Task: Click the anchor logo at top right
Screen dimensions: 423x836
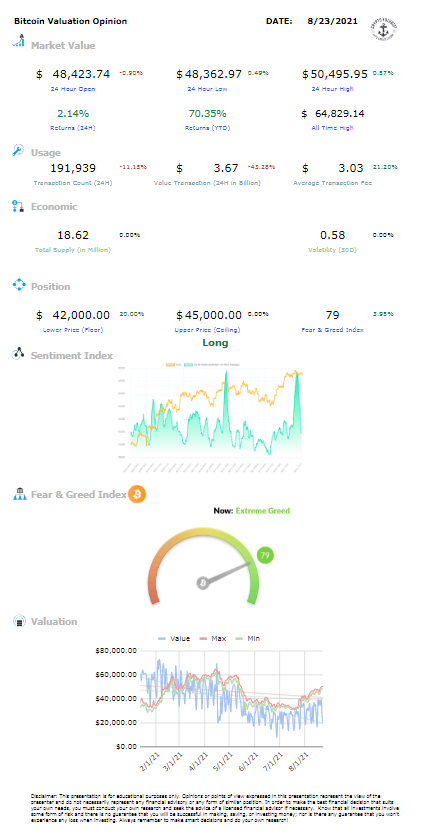Action: pyautogui.click(x=385, y=31)
